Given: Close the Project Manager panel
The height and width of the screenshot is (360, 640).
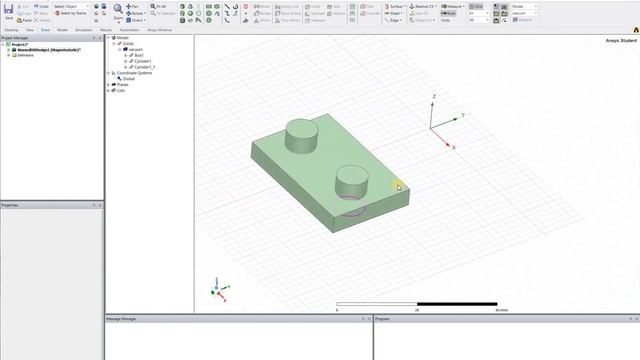Looking at the screenshot, I should [100, 38].
